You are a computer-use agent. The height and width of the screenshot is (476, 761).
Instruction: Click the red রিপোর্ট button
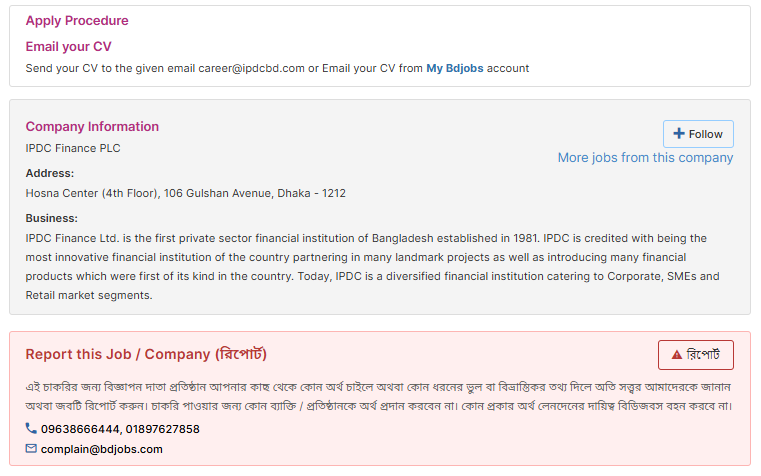click(695, 355)
